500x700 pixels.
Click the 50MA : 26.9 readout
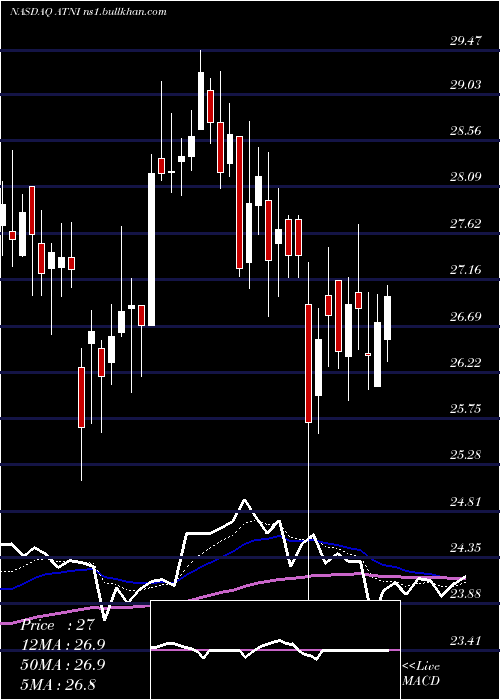click(x=63, y=664)
